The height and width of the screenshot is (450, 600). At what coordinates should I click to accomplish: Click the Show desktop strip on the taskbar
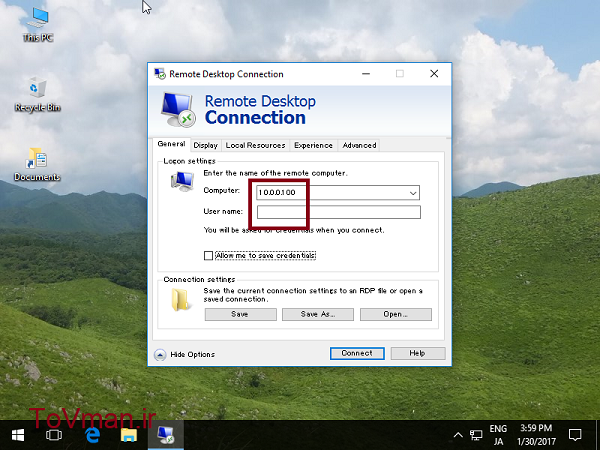pyautogui.click(x=598, y=435)
